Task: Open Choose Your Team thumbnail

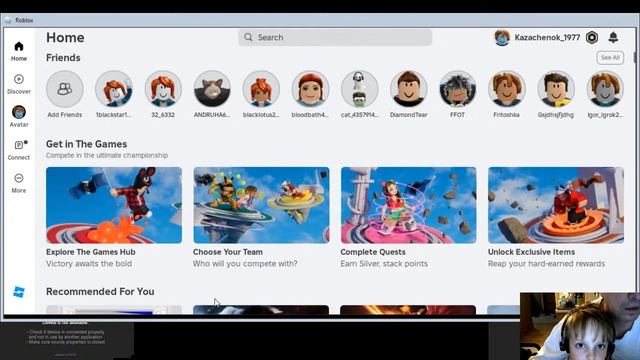Action: [x=261, y=205]
